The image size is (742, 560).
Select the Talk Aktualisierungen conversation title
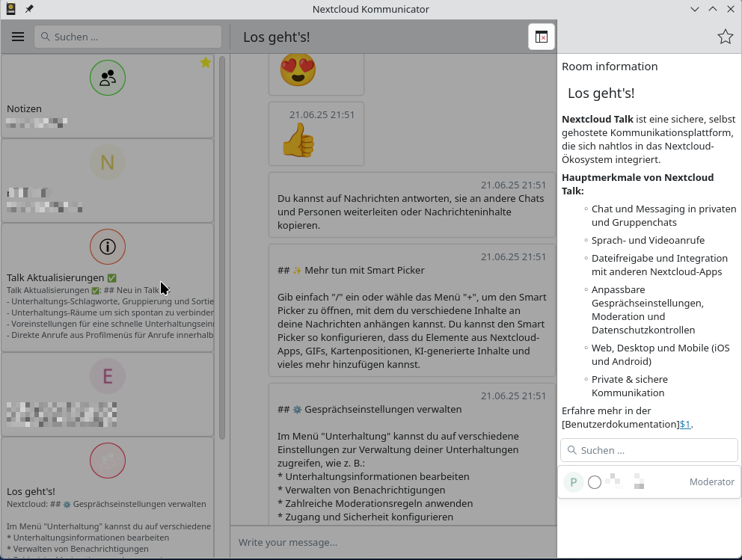tap(61, 277)
